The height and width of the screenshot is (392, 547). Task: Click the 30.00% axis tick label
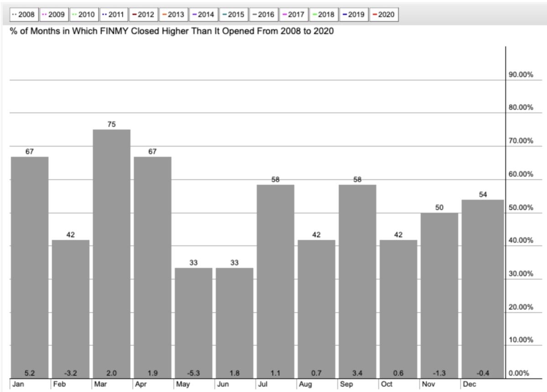tap(520, 274)
